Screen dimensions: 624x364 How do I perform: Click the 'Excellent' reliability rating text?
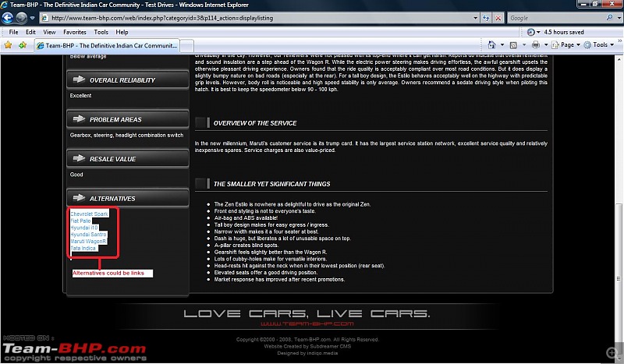click(80, 95)
